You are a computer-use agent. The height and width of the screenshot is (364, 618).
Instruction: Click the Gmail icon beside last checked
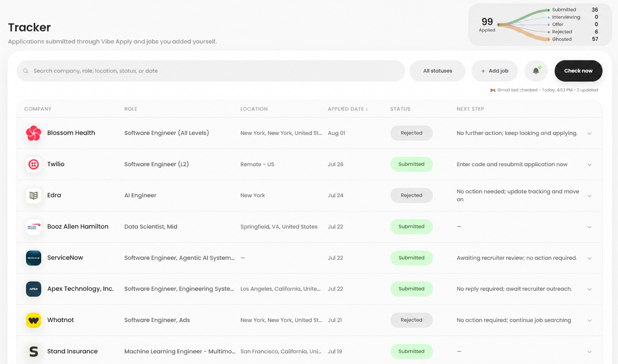click(493, 90)
